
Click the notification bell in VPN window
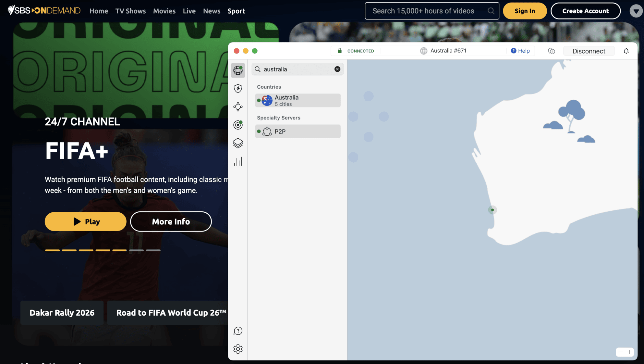click(x=626, y=51)
